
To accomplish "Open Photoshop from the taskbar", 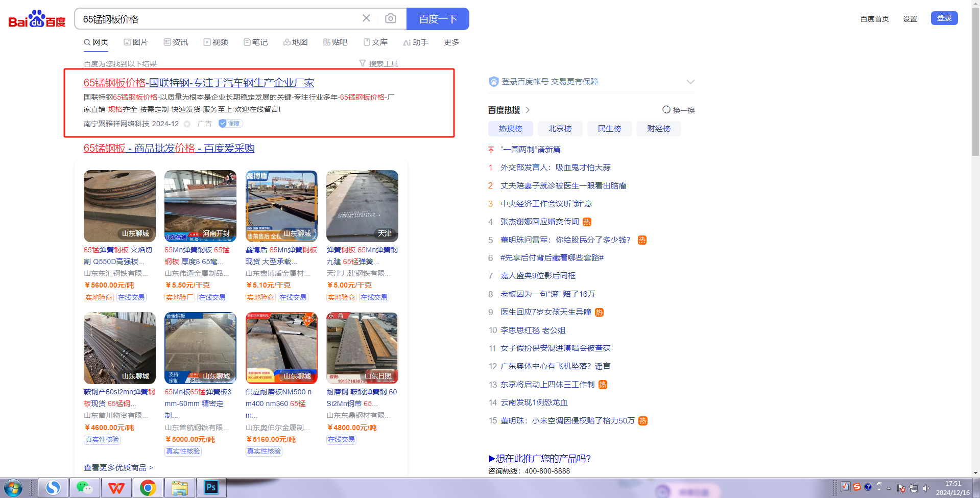I will tap(211, 488).
